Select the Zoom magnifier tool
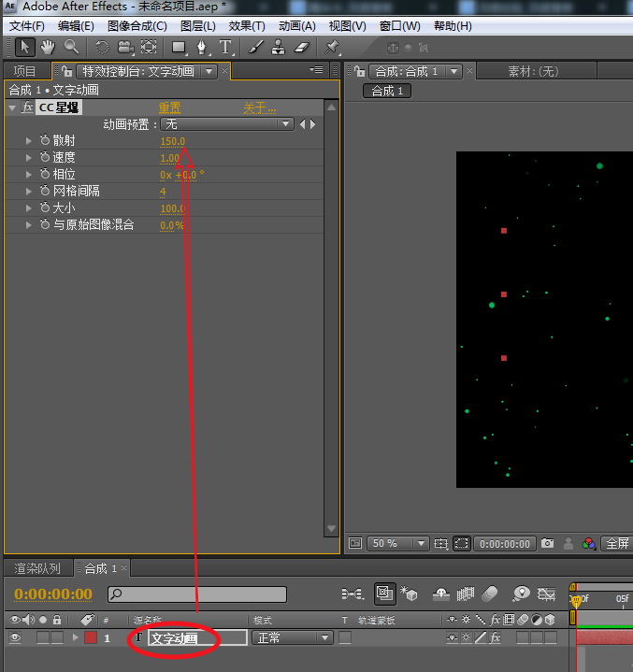The image size is (633, 672). coord(71,47)
